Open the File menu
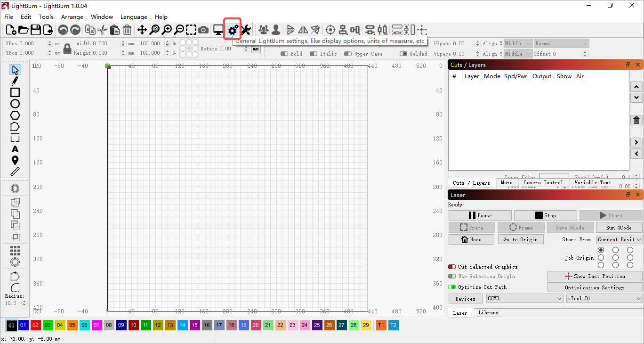The image size is (644, 344). click(x=9, y=16)
